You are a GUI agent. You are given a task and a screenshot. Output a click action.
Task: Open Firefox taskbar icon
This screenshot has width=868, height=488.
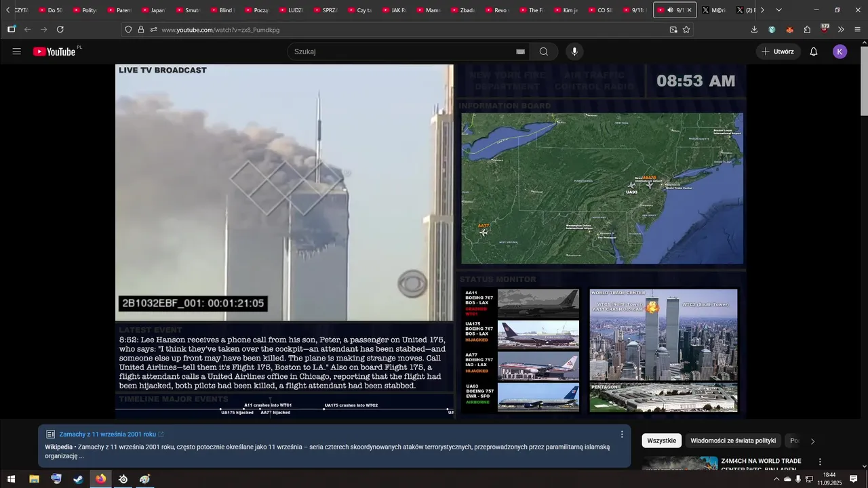pyautogui.click(x=101, y=479)
